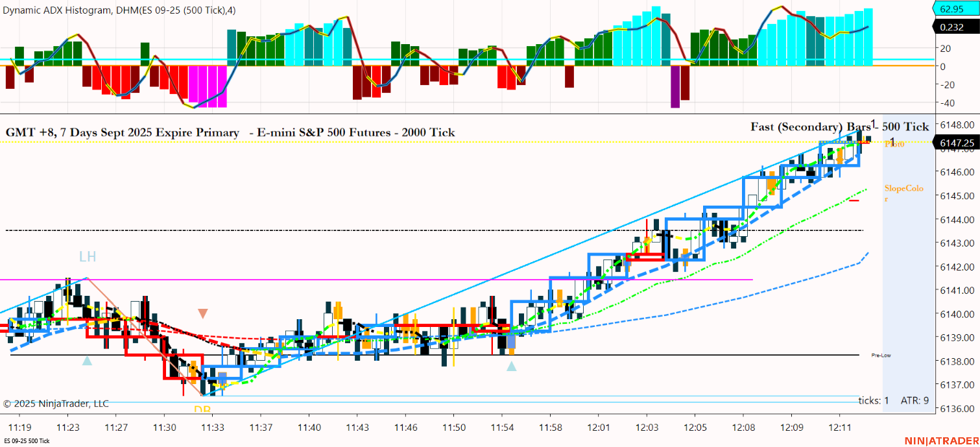Click the magenta histogram bars in ADX panel
This screenshot has height=447, width=980.
click(x=206, y=86)
